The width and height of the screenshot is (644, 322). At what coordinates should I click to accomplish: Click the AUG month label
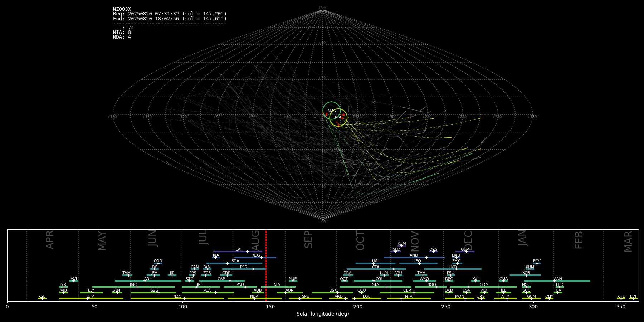255,240
